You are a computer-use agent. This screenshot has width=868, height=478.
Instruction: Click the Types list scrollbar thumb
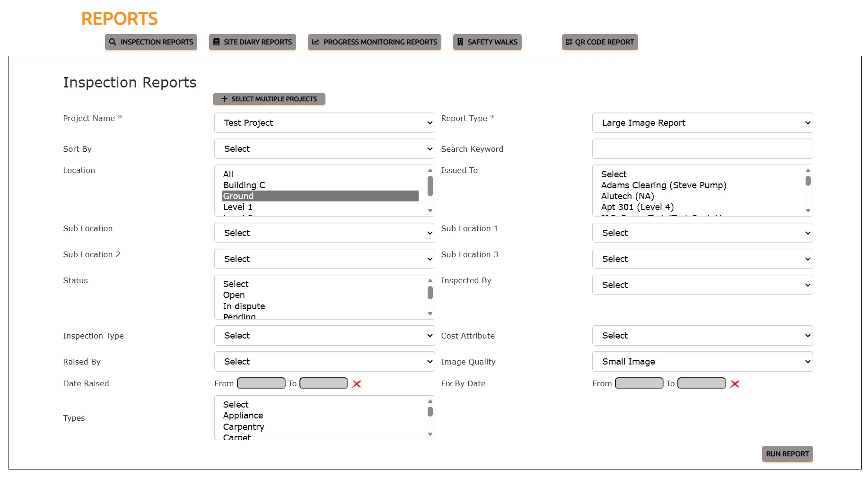[430, 412]
